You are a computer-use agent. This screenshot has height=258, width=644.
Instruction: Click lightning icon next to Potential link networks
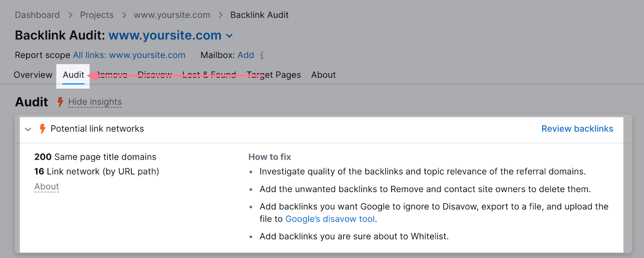point(42,129)
